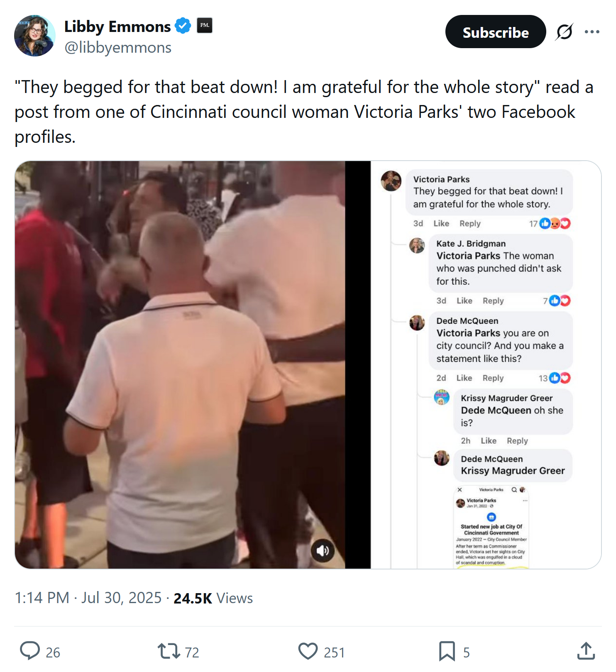Unmute the video with speaker button

click(323, 551)
